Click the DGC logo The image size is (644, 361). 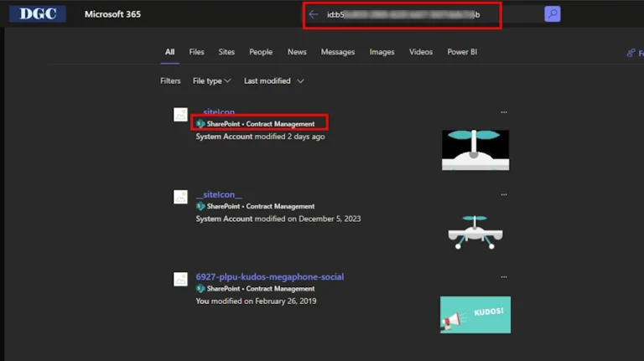click(38, 14)
